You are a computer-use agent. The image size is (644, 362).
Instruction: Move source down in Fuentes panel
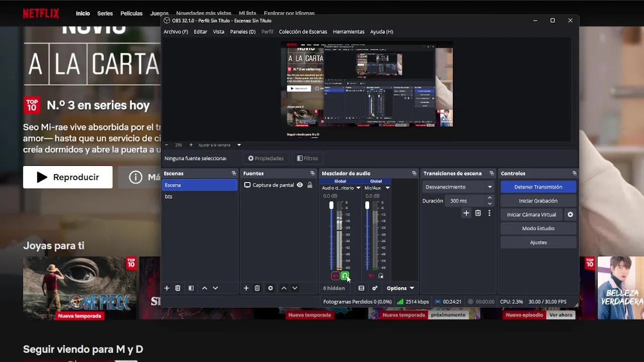pos(295,288)
